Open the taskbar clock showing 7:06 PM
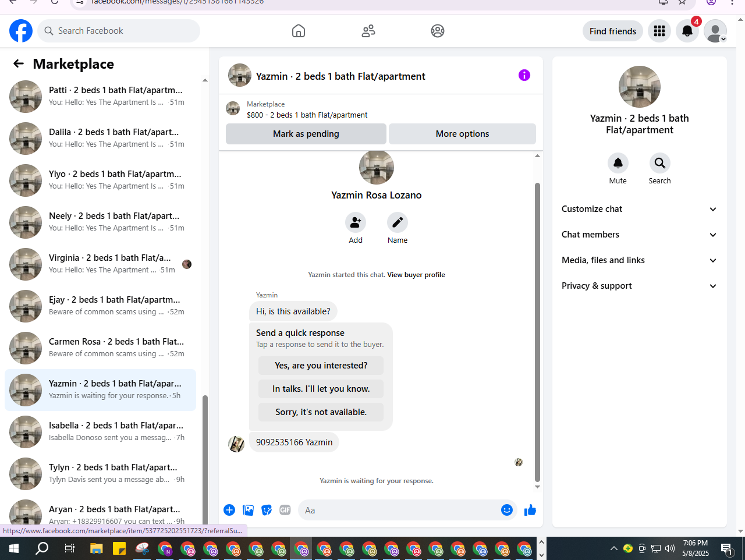 click(x=696, y=548)
